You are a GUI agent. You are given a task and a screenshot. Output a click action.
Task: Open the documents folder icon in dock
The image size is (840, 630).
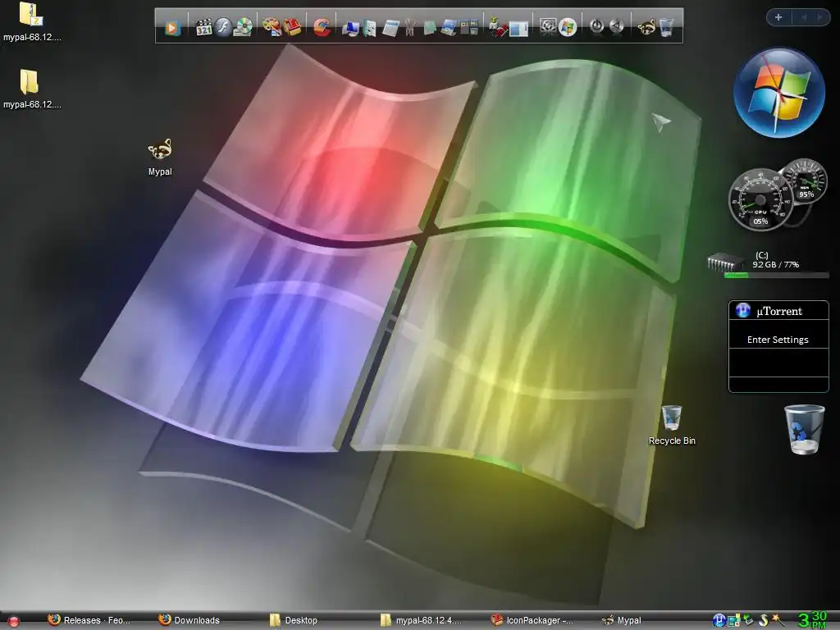(x=370, y=28)
